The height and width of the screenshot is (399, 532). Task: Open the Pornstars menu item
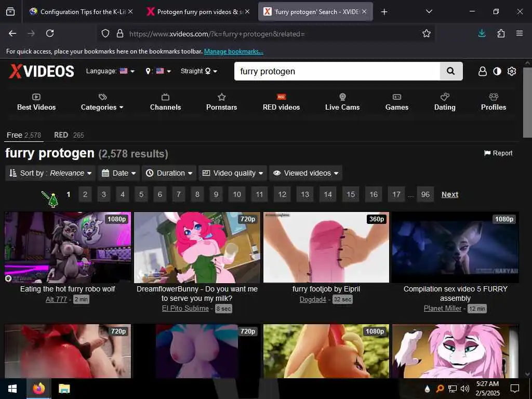[221, 102]
